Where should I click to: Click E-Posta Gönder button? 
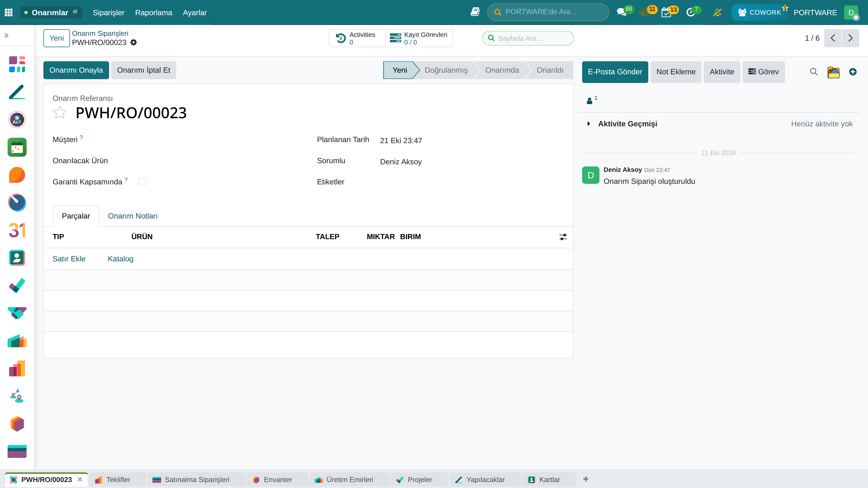[615, 72]
